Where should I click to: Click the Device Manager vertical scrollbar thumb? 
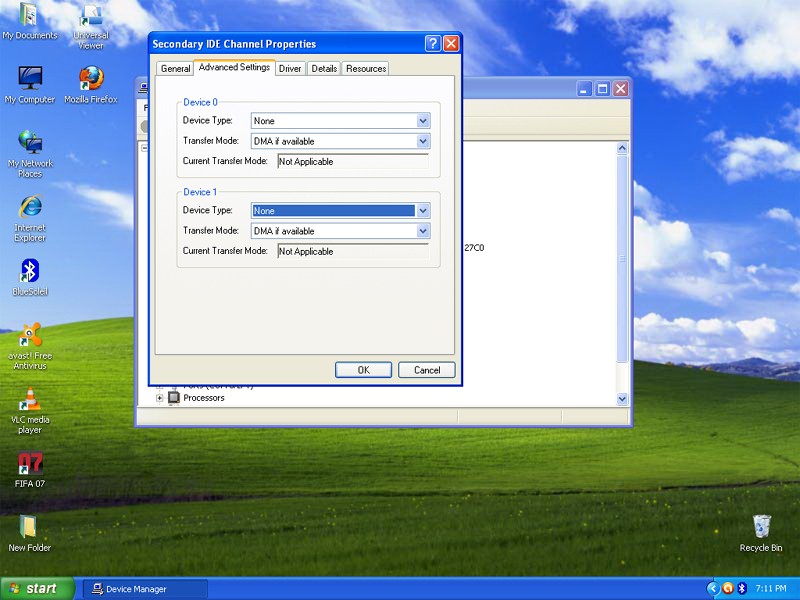point(622,259)
